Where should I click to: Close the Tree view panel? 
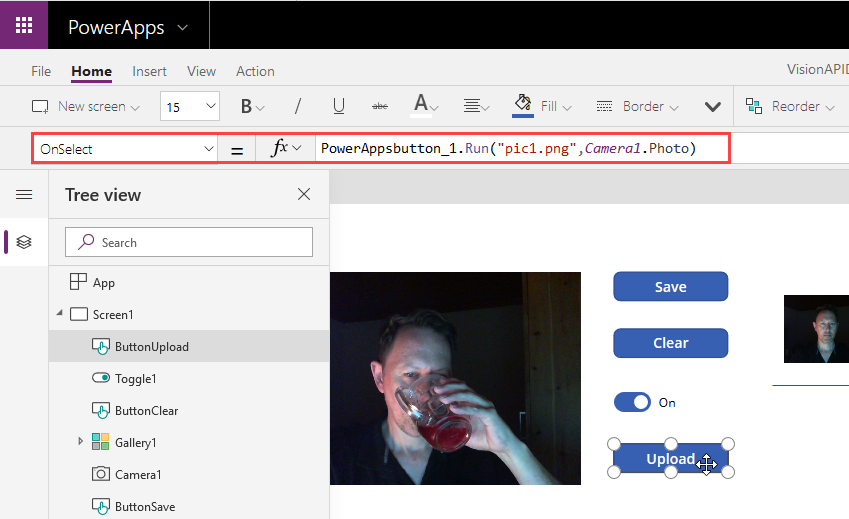(x=304, y=194)
